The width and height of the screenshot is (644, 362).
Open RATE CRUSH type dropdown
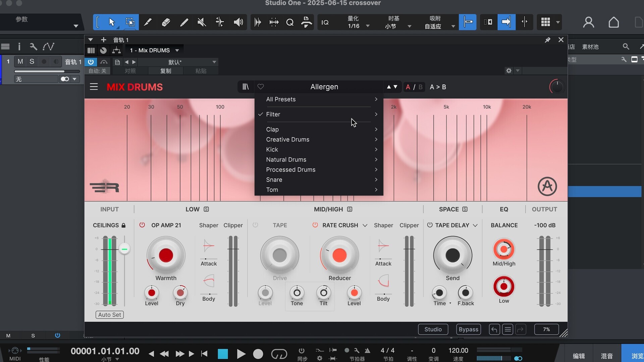(365, 225)
